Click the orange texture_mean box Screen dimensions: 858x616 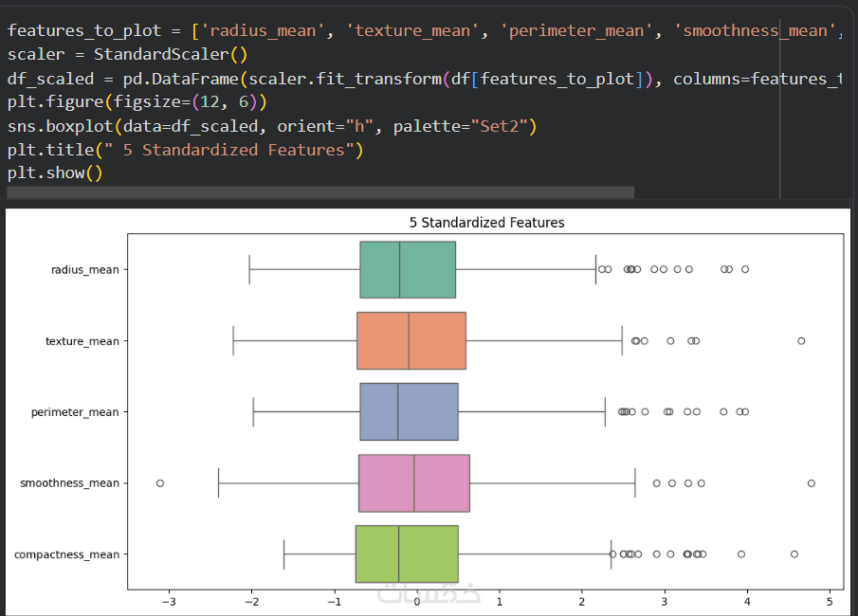tap(411, 340)
